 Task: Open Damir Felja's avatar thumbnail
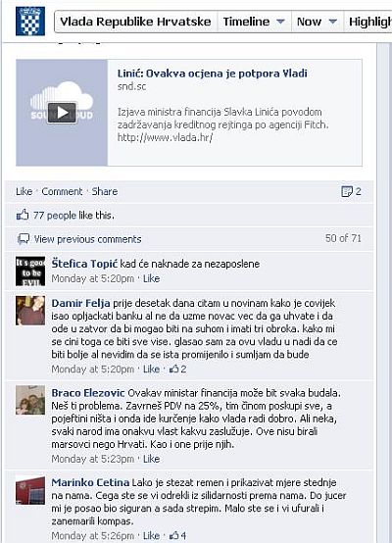(x=30, y=311)
